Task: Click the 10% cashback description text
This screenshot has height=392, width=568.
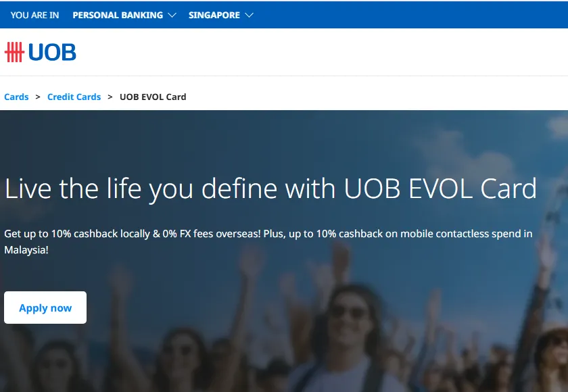Action: click(x=268, y=234)
